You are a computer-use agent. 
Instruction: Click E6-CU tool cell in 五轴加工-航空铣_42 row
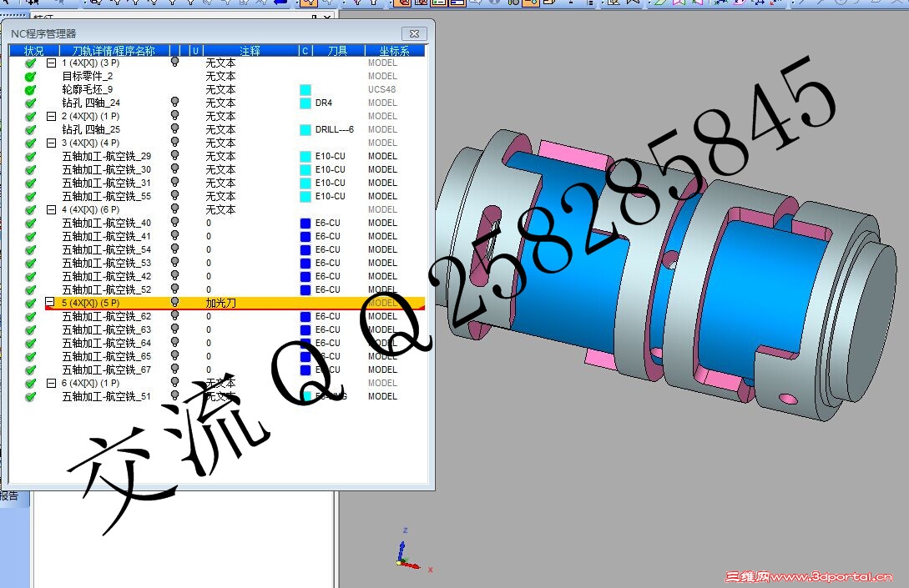[x=328, y=276]
